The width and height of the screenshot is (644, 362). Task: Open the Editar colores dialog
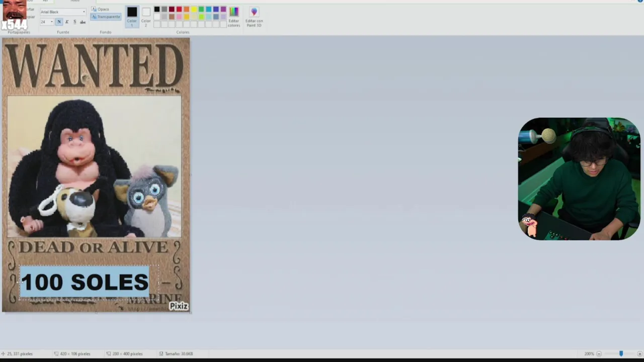pos(234,16)
